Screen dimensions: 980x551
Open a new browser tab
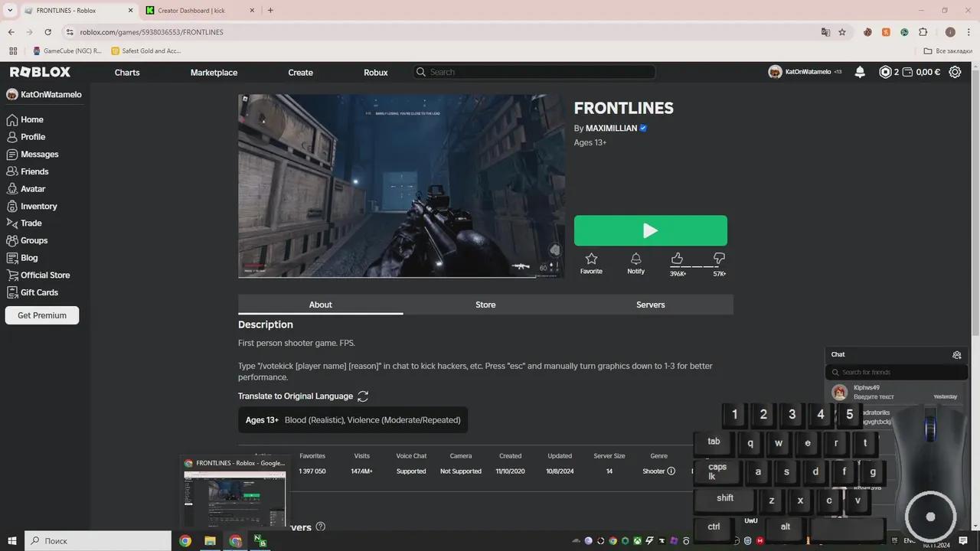pyautogui.click(x=270, y=10)
